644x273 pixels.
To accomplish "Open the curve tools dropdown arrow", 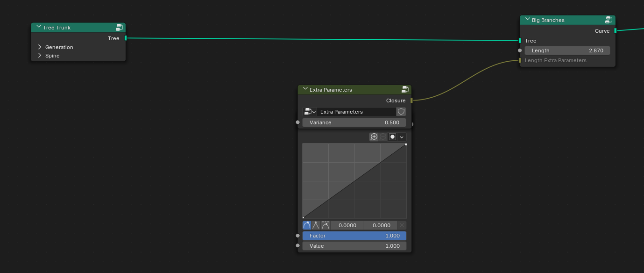I will click(x=402, y=136).
